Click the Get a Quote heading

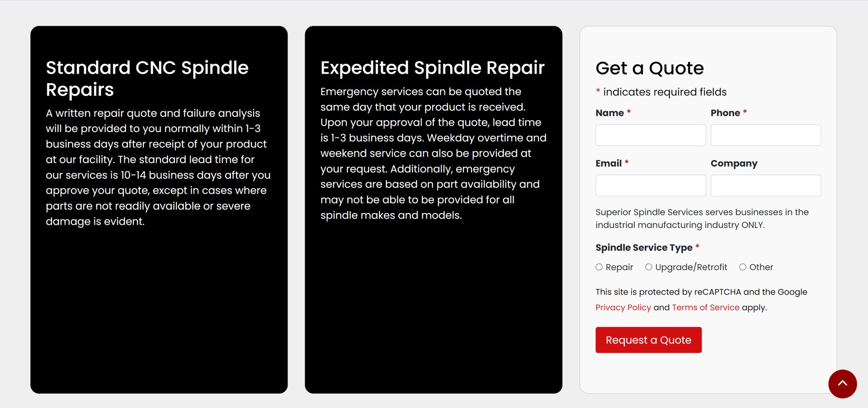[x=650, y=68]
